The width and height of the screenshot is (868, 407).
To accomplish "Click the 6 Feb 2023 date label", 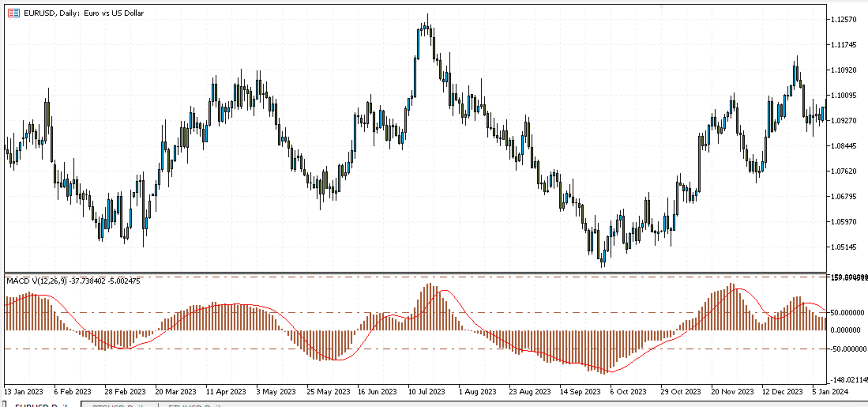I will [x=72, y=391].
